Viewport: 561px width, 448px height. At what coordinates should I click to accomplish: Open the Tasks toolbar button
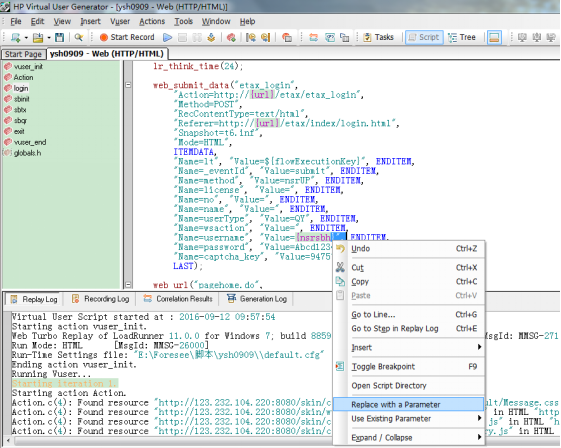point(379,37)
